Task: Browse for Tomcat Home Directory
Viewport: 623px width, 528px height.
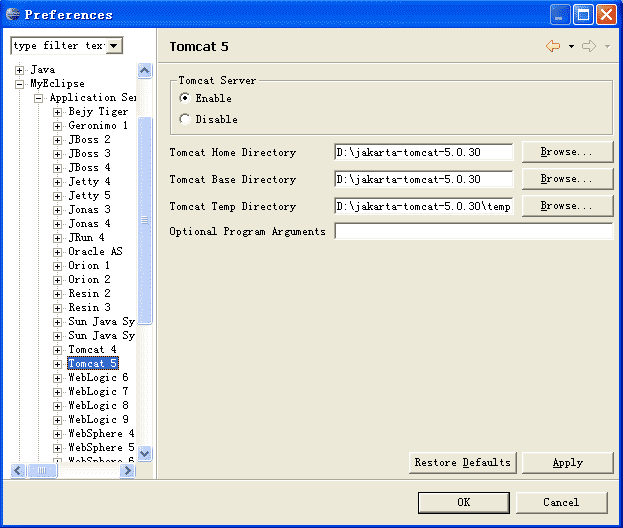Action: (x=567, y=152)
